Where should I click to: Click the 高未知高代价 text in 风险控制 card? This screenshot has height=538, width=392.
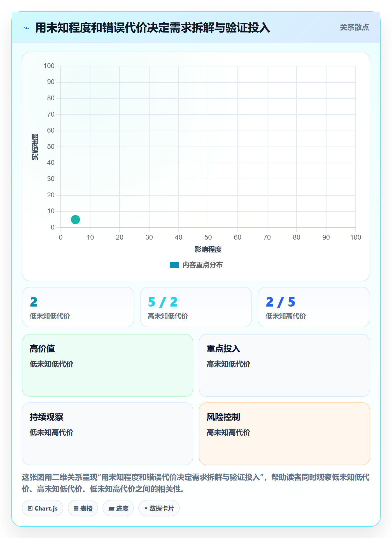click(x=228, y=432)
